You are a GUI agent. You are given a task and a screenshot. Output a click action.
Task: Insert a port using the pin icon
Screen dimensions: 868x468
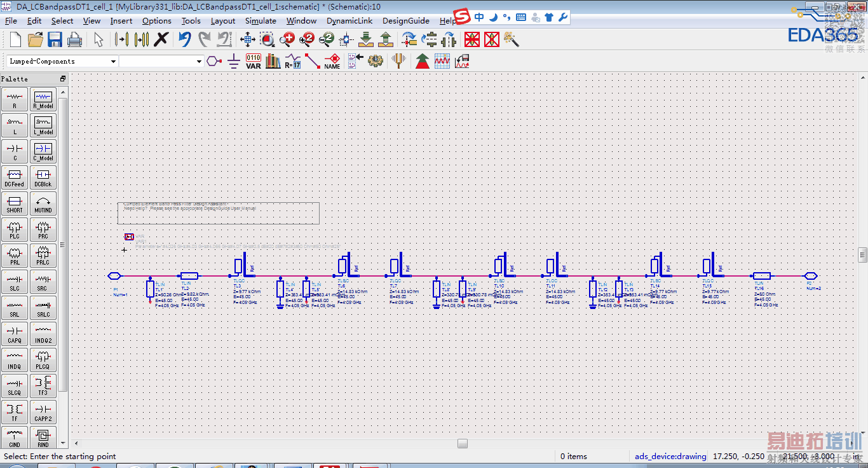tap(215, 61)
